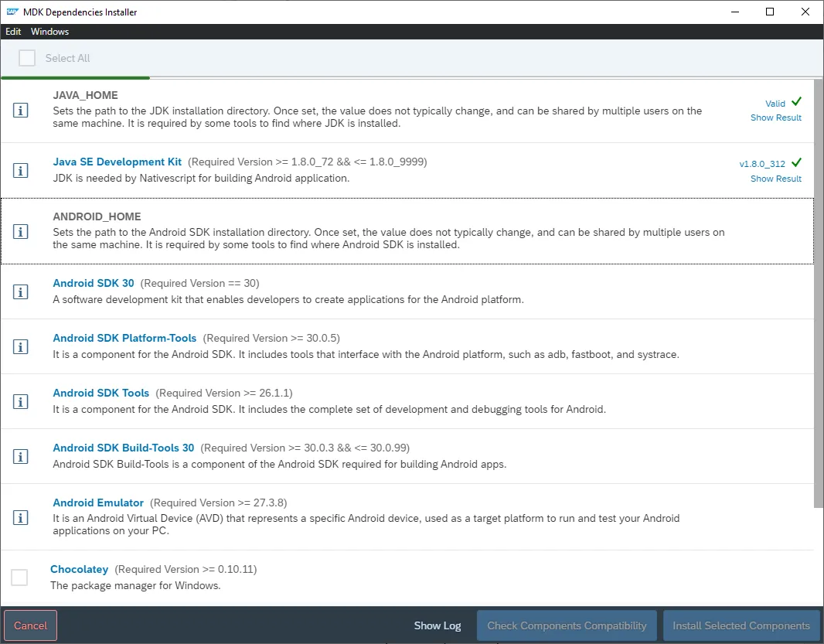Open the Android SDK Tools info icon
The height and width of the screenshot is (644, 824).
[x=21, y=401]
